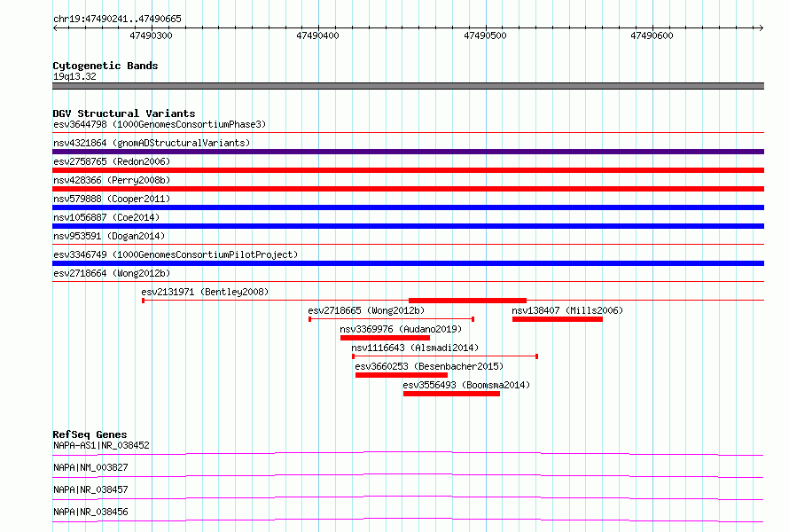Click the esv2131971 Bentley2008 variant label
This screenshot has width=789, height=532.
coord(205,292)
